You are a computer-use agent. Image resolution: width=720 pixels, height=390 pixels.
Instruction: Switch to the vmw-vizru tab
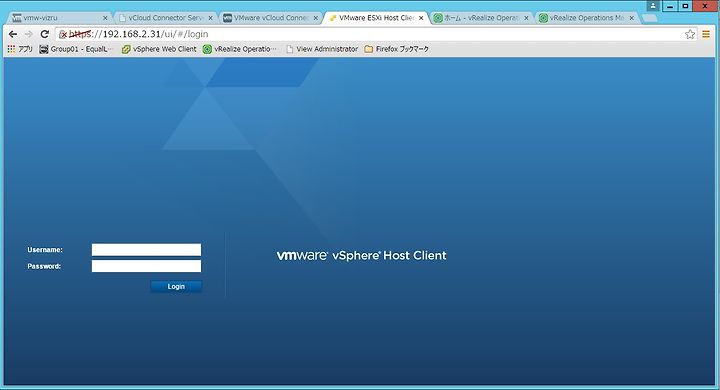[60, 18]
